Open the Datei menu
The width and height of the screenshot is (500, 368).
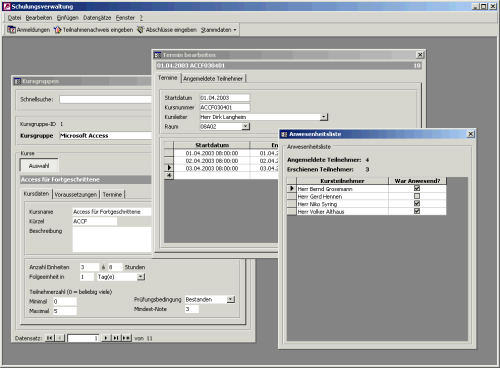14,18
